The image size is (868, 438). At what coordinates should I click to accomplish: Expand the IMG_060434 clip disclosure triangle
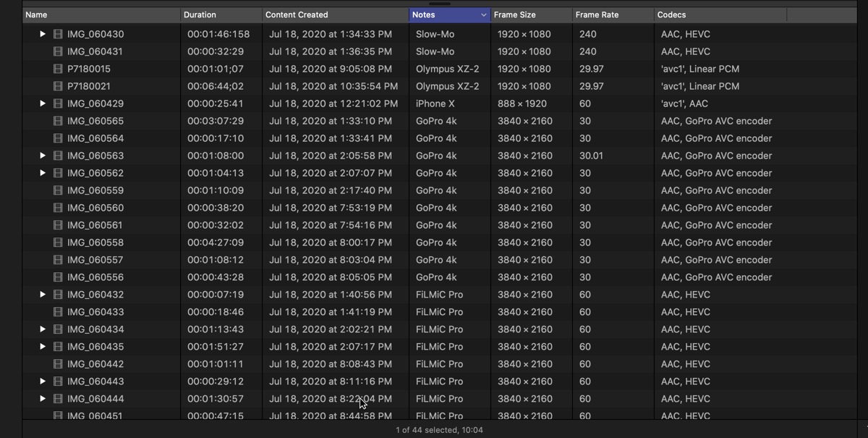tap(43, 329)
